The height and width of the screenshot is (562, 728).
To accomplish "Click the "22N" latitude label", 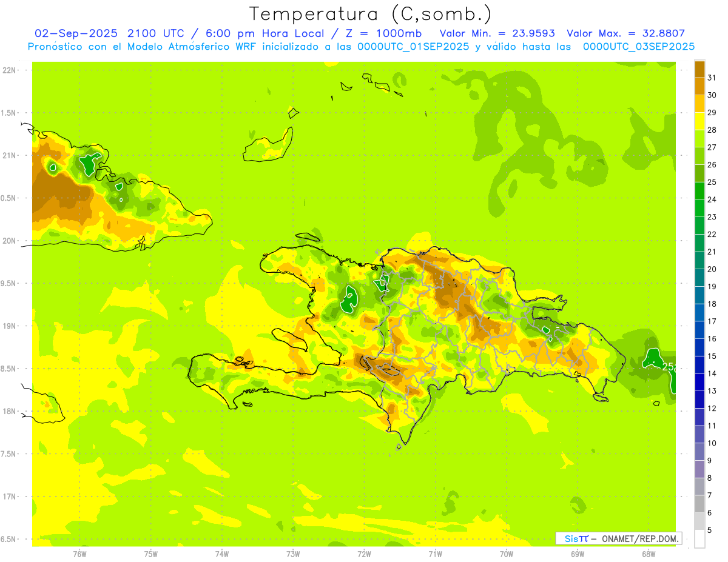I will click(x=8, y=70).
